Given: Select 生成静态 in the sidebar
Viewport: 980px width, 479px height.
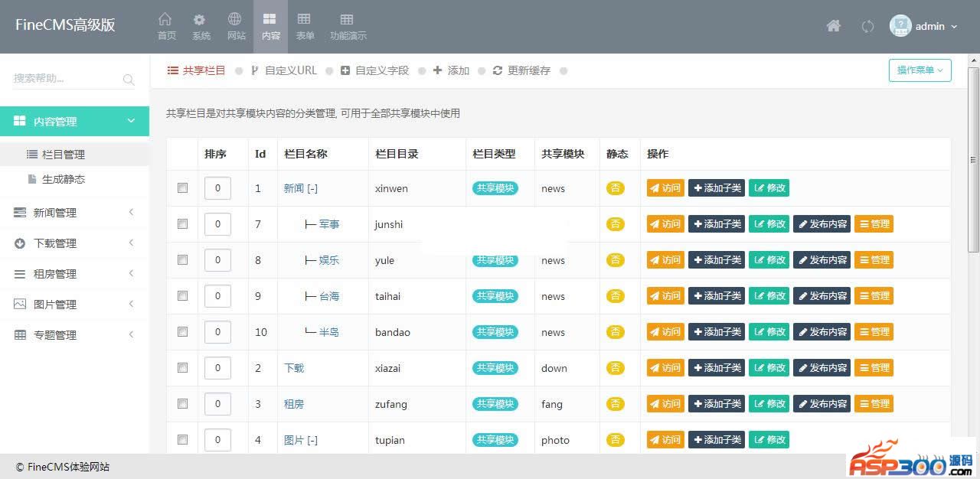Looking at the screenshot, I should point(63,179).
